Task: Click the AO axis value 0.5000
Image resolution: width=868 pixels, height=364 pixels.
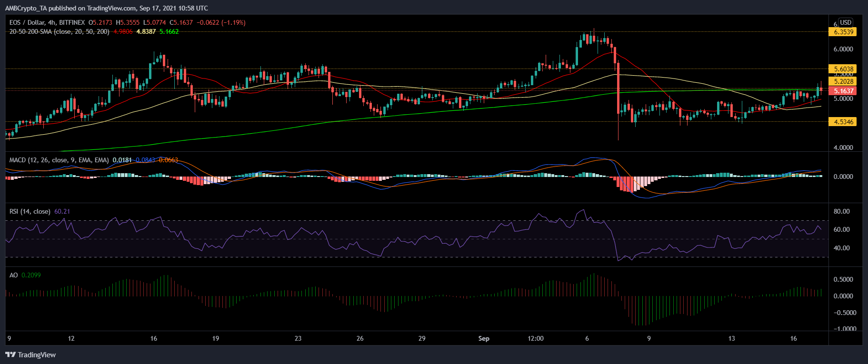Action: coord(843,280)
